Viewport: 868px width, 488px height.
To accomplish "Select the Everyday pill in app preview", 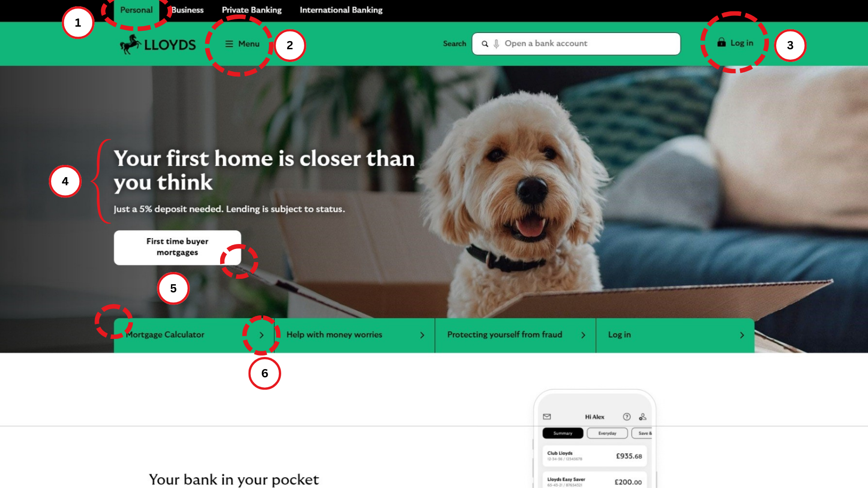I will (607, 433).
